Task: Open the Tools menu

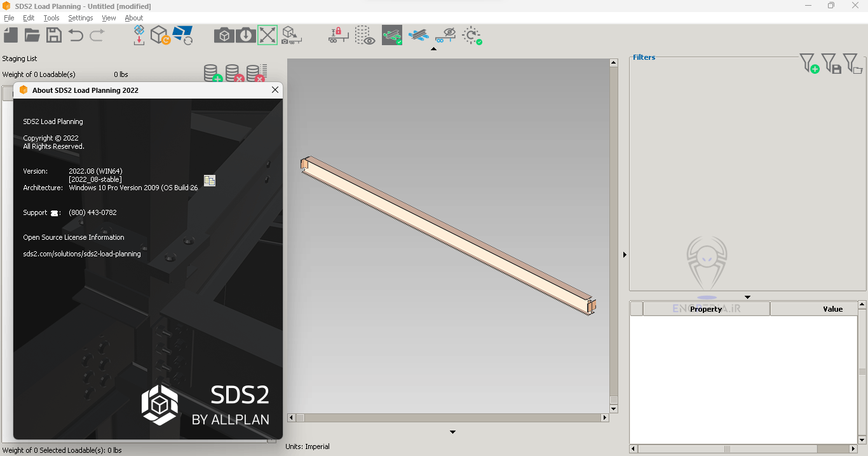Action: pos(51,18)
